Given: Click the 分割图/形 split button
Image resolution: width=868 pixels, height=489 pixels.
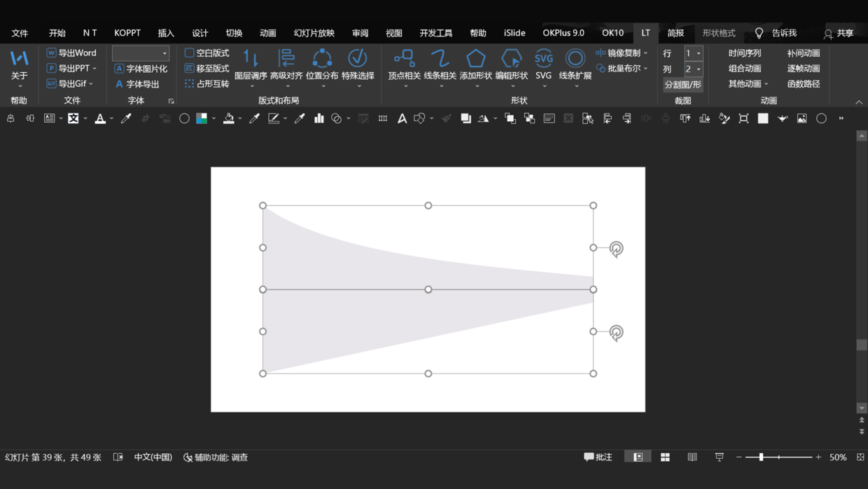Looking at the screenshot, I should click(682, 85).
